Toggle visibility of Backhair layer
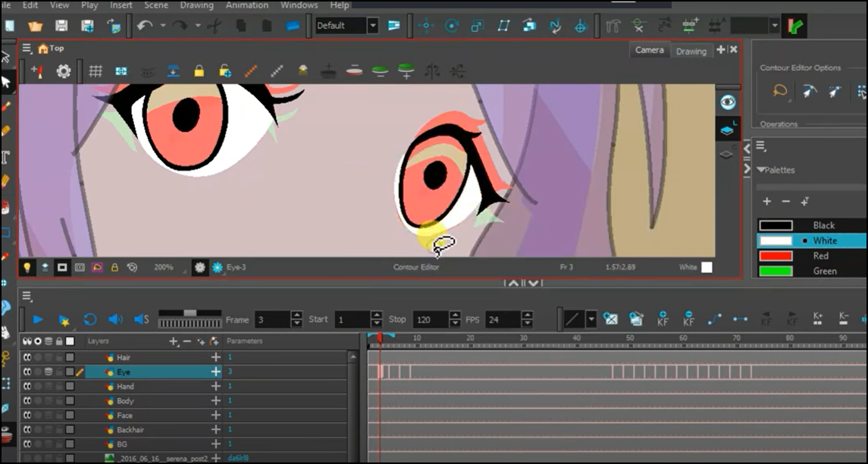 [x=27, y=430]
